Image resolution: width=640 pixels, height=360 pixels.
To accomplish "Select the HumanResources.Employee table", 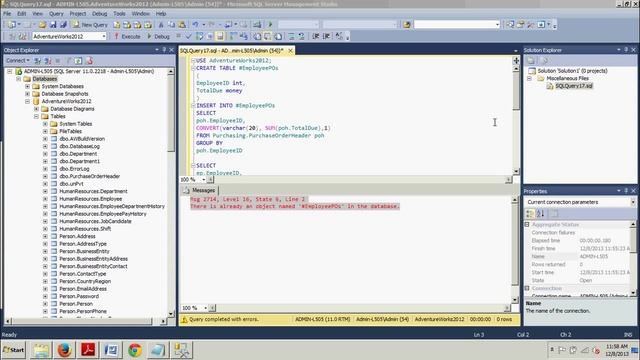I will (91, 199).
